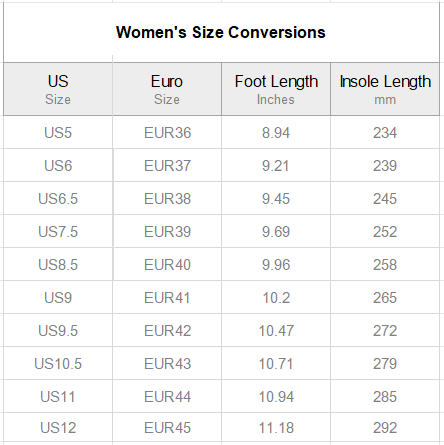Click the Euro Size column header

pos(167,89)
